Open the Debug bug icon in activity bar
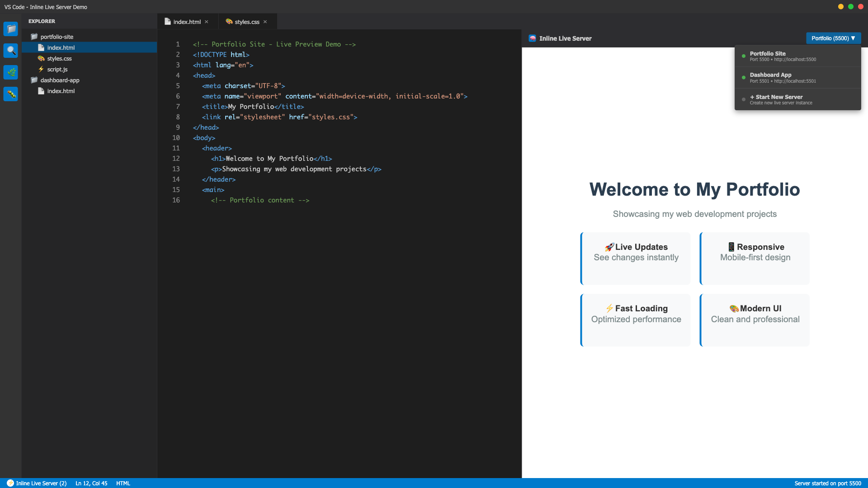Viewport: 868px width, 488px height. click(x=11, y=94)
